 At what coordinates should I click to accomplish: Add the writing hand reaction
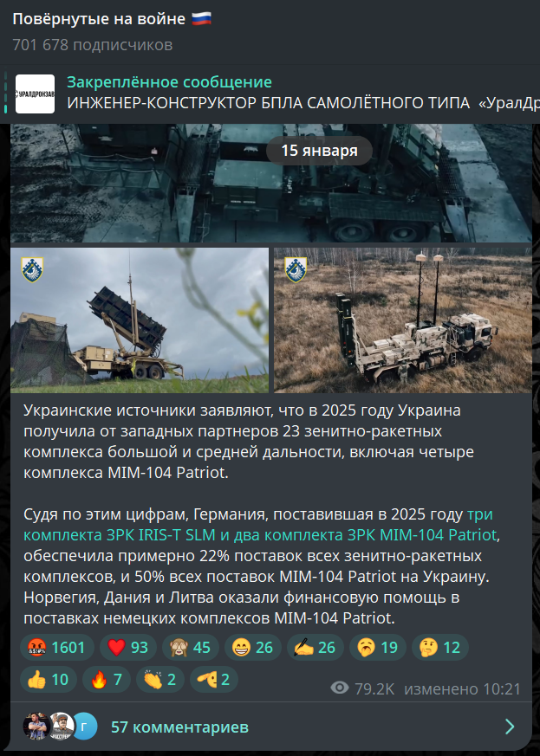[316, 647]
